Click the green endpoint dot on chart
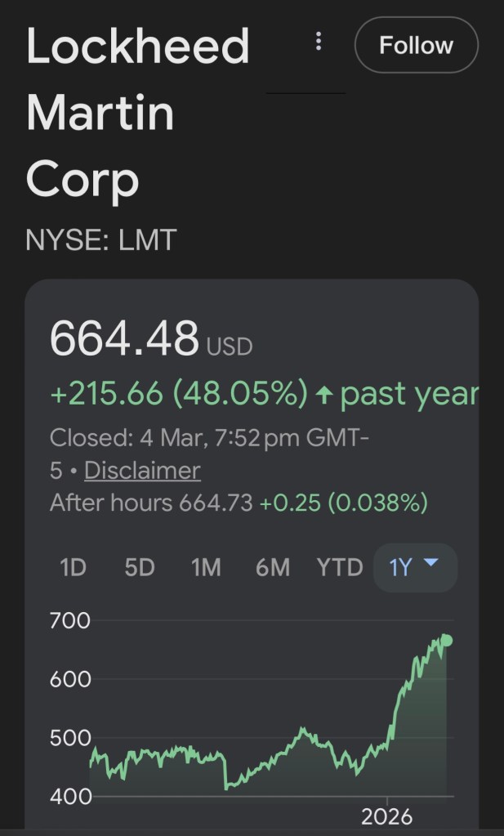The image size is (504, 836). tap(447, 641)
